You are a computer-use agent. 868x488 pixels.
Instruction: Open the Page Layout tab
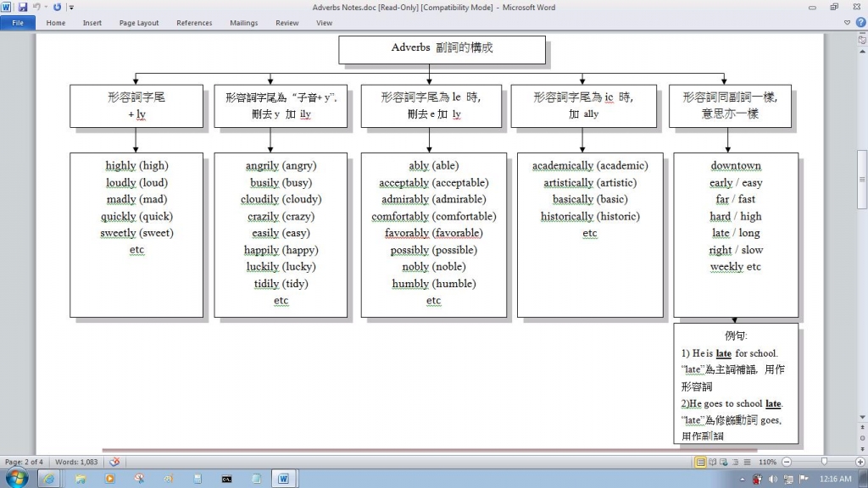[139, 23]
